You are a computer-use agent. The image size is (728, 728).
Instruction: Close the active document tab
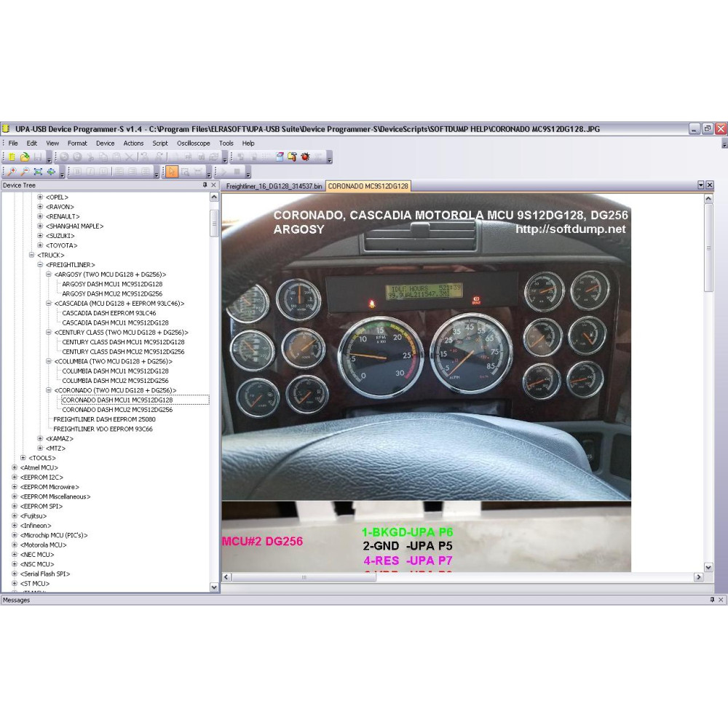tap(710, 185)
